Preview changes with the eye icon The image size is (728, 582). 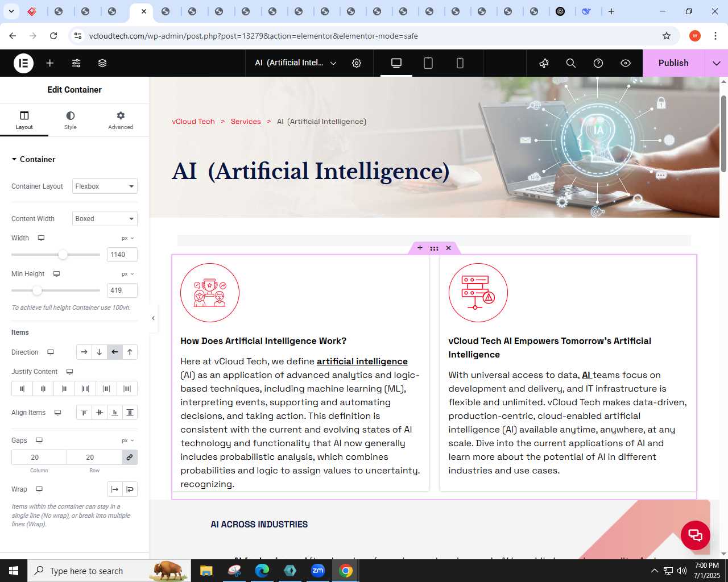(x=626, y=63)
